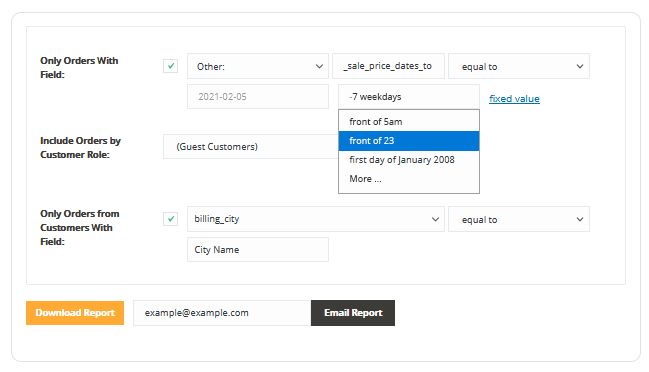Click the 2021-02-05 date field

coord(258,97)
